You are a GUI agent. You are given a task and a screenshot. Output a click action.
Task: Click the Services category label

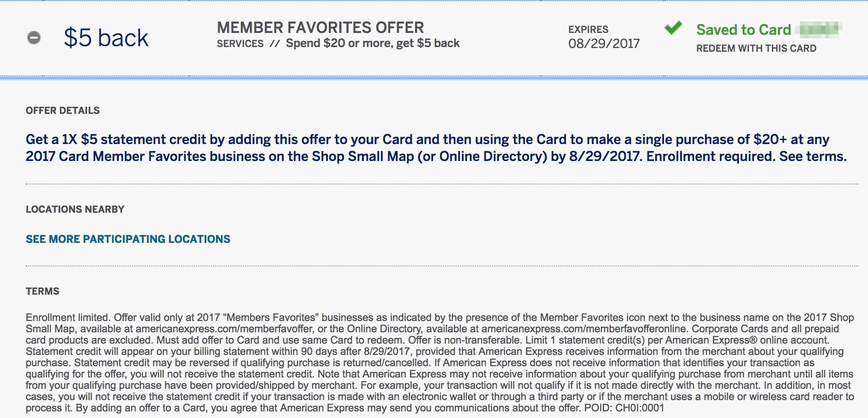(240, 44)
